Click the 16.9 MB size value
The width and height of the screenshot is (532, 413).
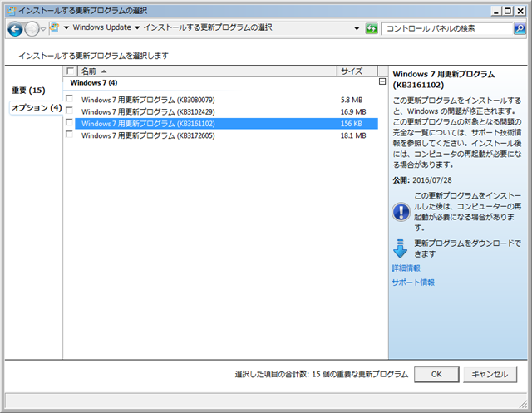(x=353, y=112)
